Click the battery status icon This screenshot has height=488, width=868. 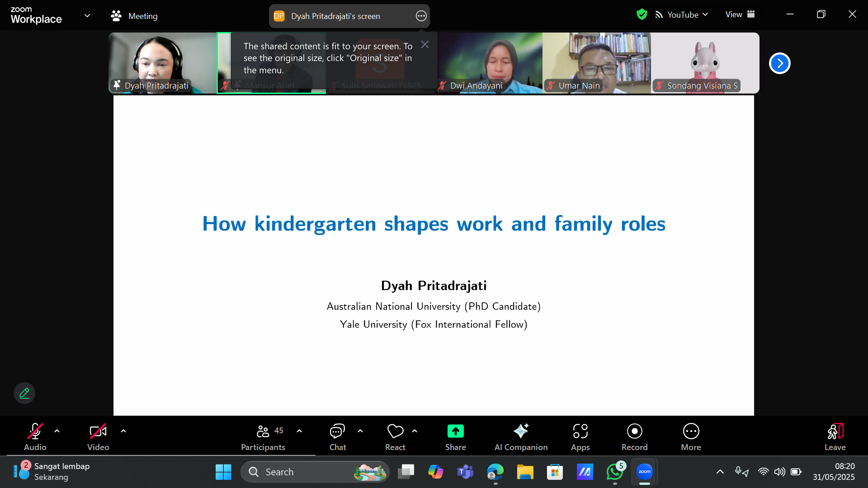[x=796, y=472]
